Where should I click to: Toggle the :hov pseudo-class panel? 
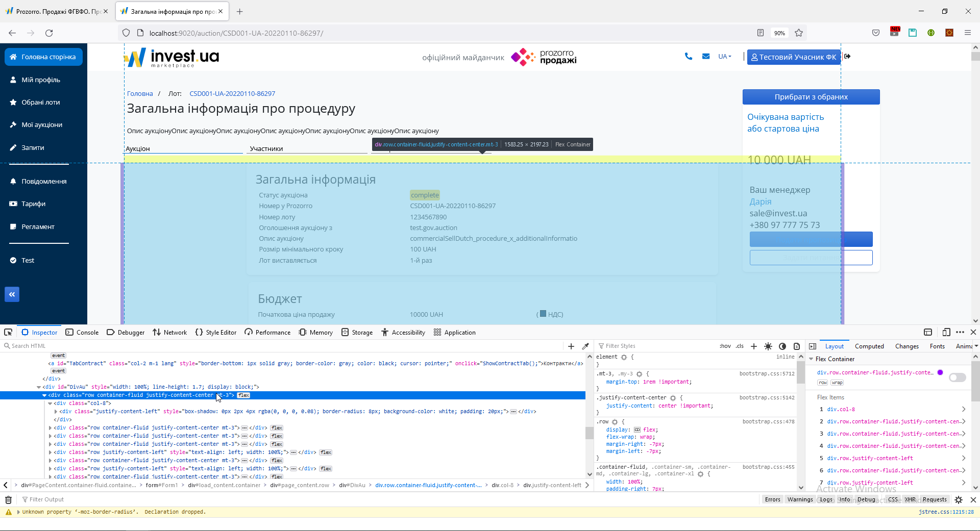[x=725, y=346]
